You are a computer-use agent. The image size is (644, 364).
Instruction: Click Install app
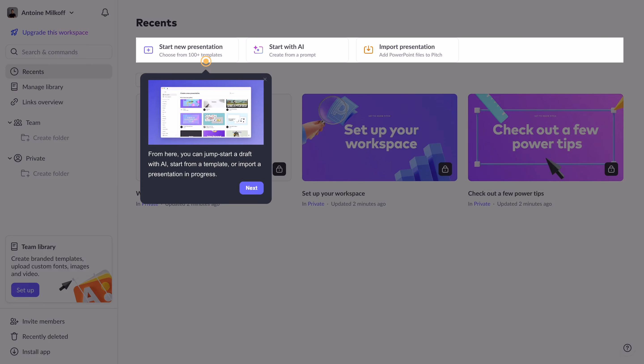coord(30,352)
